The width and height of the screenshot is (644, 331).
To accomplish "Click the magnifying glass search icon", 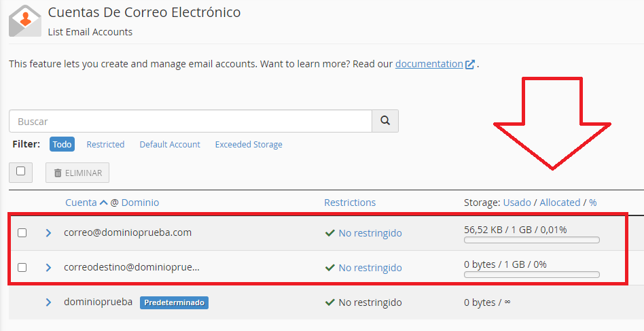I will click(x=385, y=121).
